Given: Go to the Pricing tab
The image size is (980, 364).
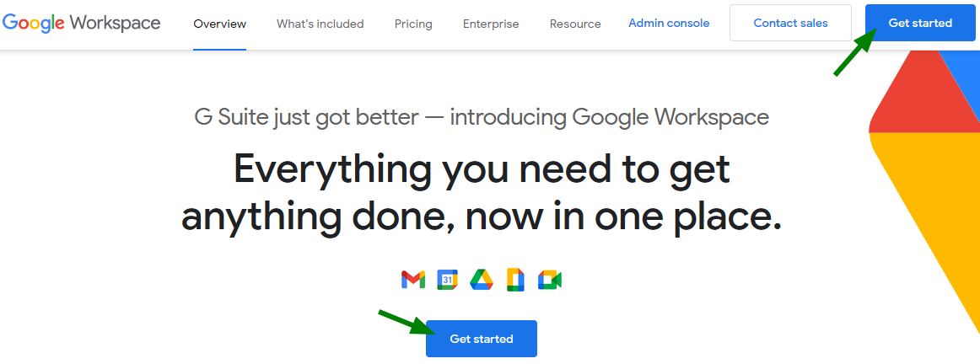Looking at the screenshot, I should pos(413,24).
